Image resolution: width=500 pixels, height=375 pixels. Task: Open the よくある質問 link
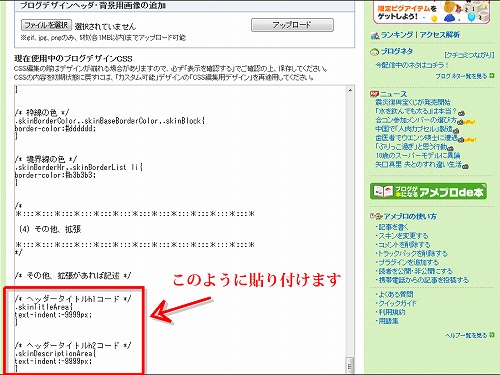tap(396, 294)
